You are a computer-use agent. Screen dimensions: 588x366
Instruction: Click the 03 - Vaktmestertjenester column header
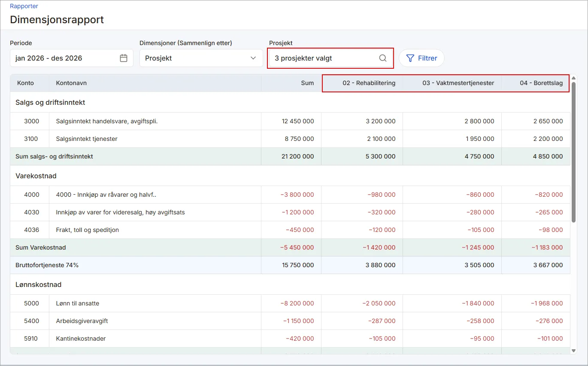click(x=452, y=83)
